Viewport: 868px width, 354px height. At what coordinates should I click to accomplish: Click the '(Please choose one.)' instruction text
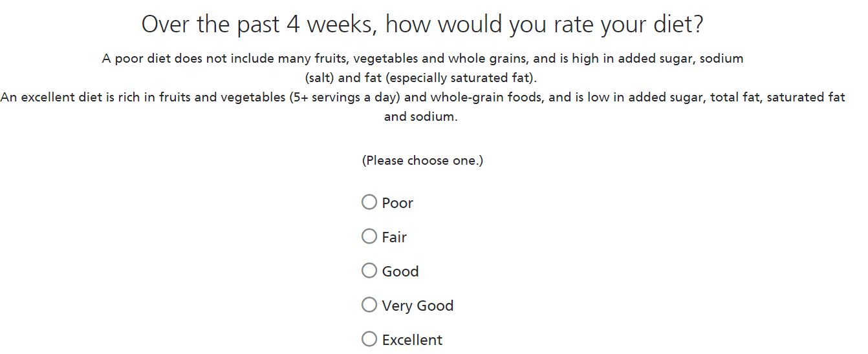[422, 160]
